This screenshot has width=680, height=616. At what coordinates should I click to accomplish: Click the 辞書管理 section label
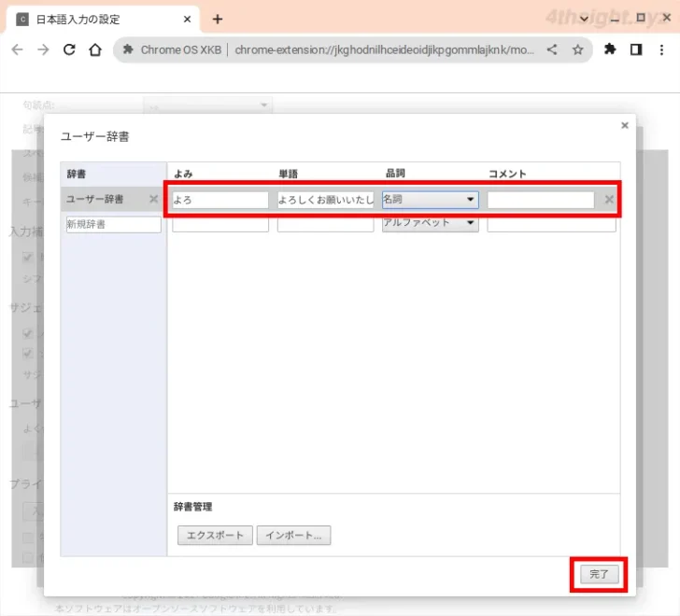coord(193,507)
